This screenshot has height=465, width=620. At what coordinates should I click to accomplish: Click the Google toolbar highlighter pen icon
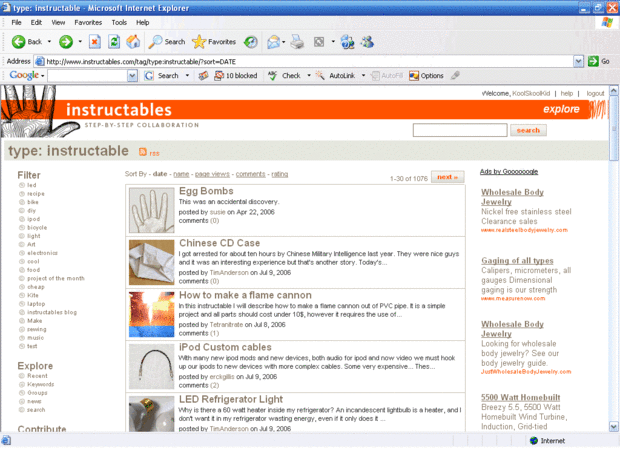[x=455, y=75]
